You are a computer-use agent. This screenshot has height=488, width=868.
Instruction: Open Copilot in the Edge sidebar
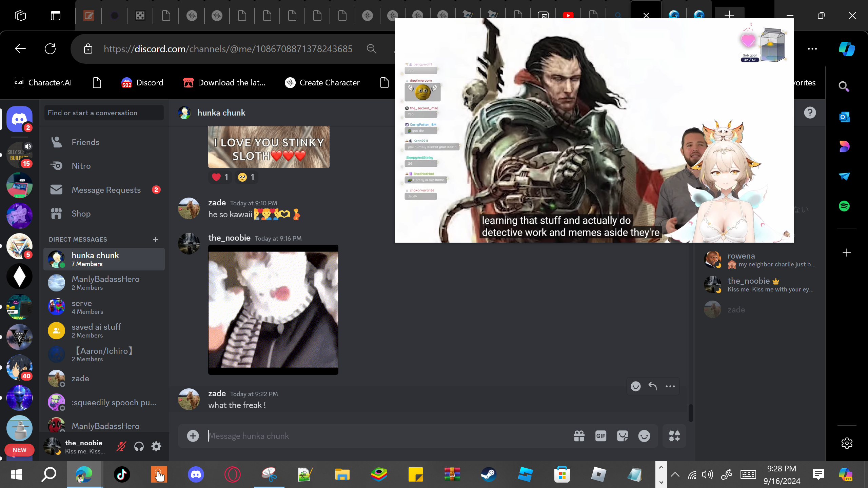[x=847, y=49]
